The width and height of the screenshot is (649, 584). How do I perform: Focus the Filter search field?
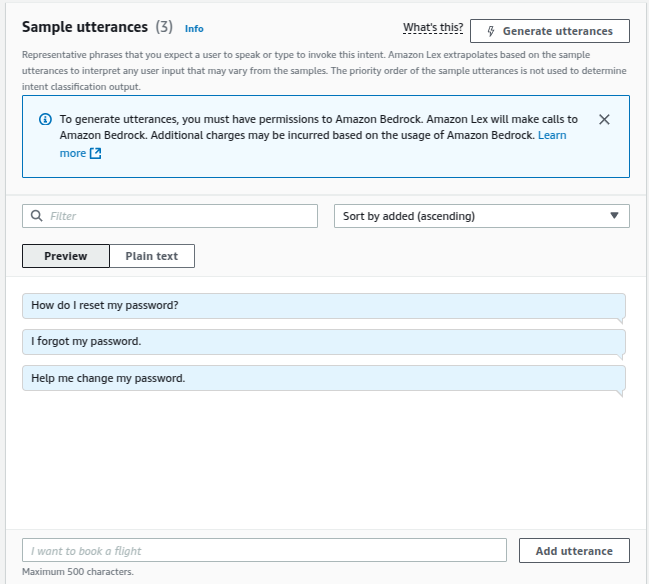(170, 216)
